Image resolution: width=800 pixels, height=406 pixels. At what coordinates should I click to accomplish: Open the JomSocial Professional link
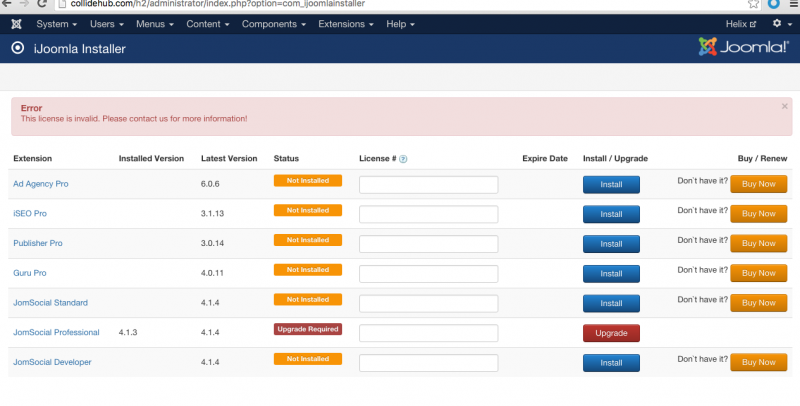56,332
